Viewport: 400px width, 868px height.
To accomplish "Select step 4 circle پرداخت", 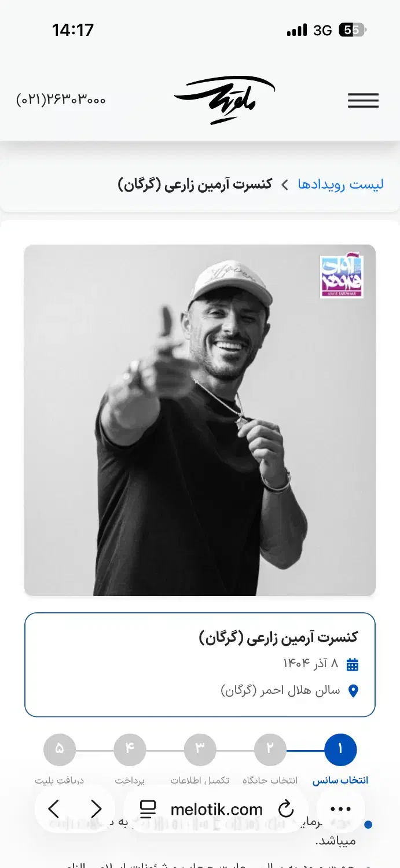I will click(x=130, y=750).
